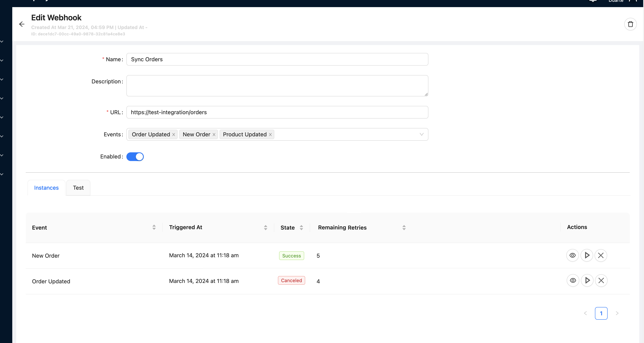Expand the top chevron in the left sidebar
644x343 pixels.
[2, 41]
